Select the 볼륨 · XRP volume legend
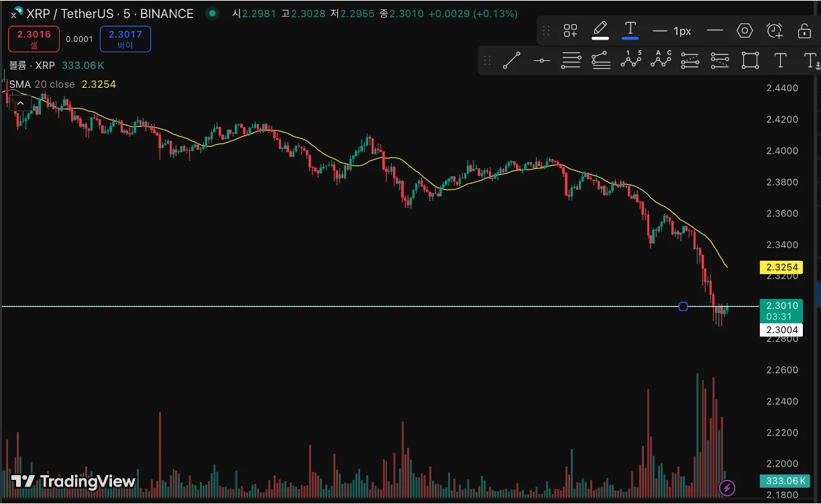 tap(32, 65)
